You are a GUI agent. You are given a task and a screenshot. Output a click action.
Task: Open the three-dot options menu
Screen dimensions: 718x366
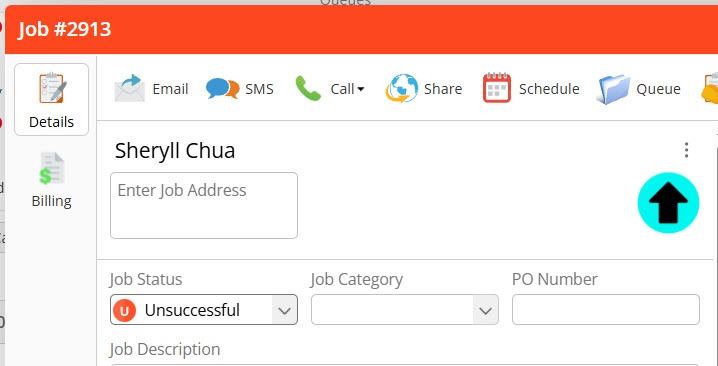point(686,150)
